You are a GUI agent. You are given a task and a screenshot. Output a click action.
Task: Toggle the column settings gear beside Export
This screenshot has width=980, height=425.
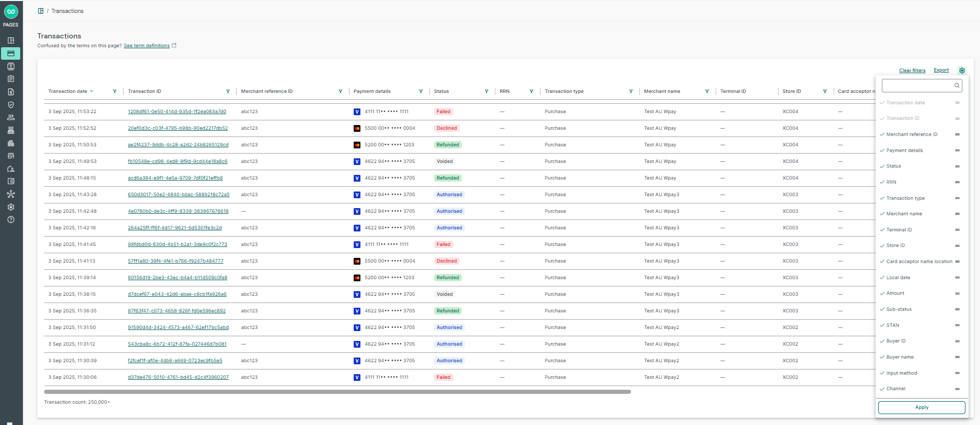coord(962,71)
